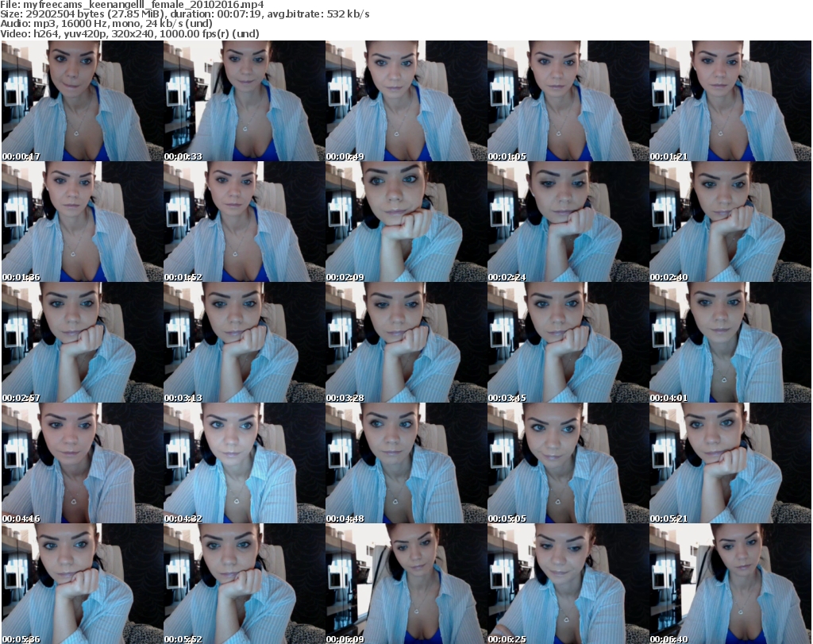
Task: Select the thumbnail frame at 00:05:21
Action: [730, 463]
